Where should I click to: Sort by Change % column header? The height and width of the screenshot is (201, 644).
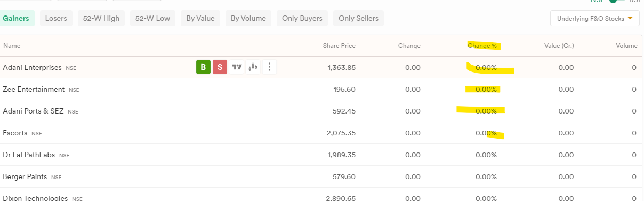point(482,46)
